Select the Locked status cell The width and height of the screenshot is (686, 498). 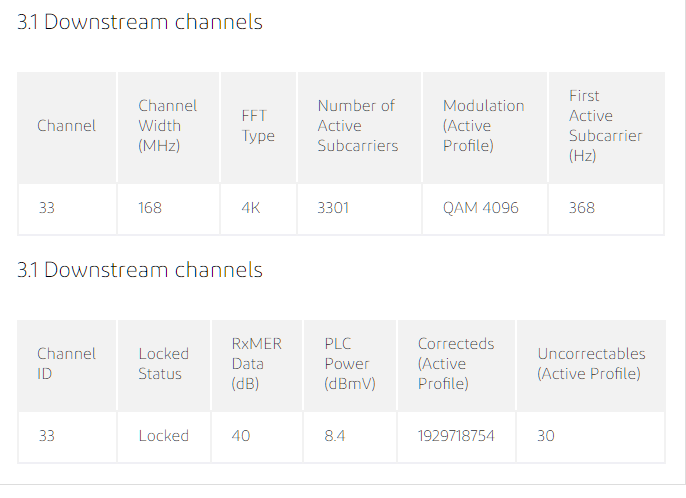[x=164, y=436]
